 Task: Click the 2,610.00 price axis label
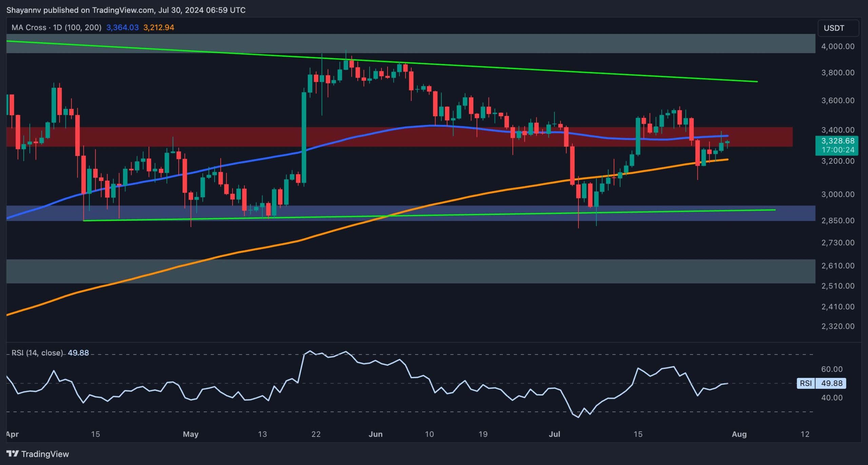(x=837, y=266)
